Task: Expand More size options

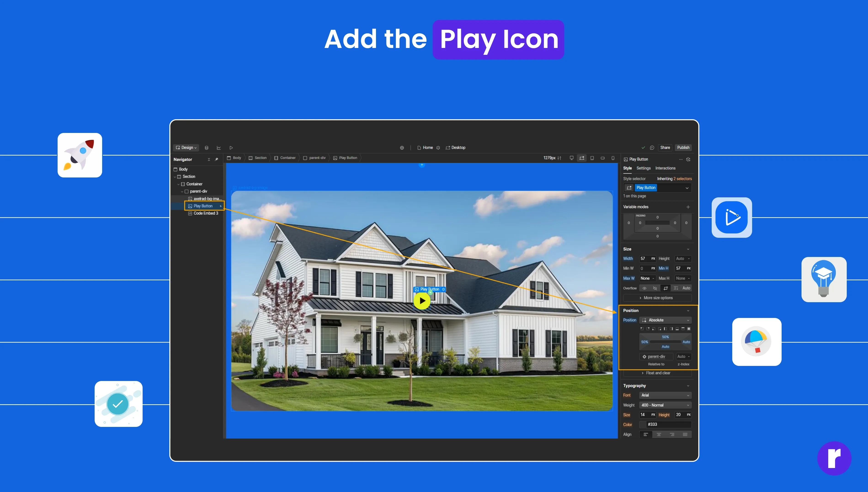Action: point(657,298)
